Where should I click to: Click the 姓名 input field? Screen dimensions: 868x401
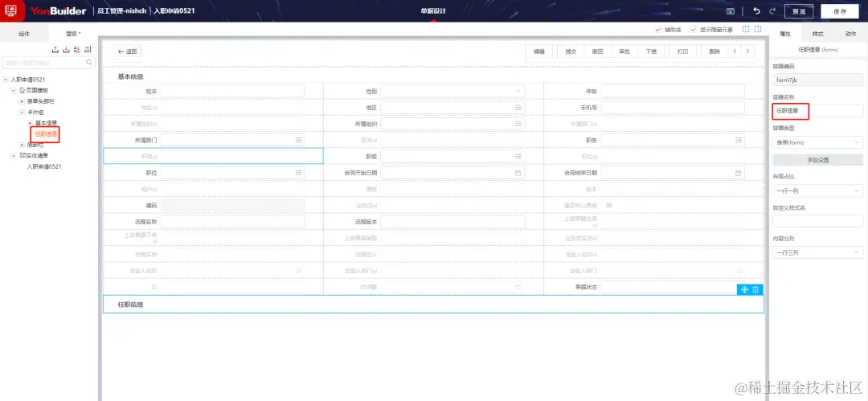click(232, 91)
